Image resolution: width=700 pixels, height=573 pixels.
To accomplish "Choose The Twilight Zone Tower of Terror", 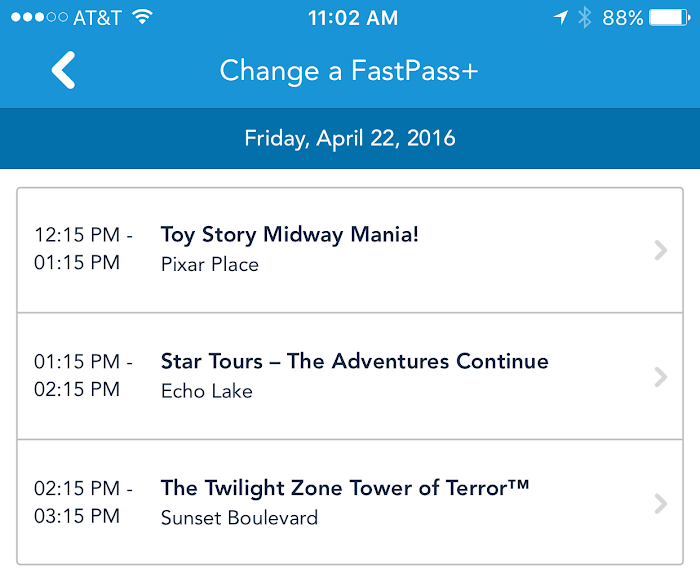I will (x=344, y=488).
